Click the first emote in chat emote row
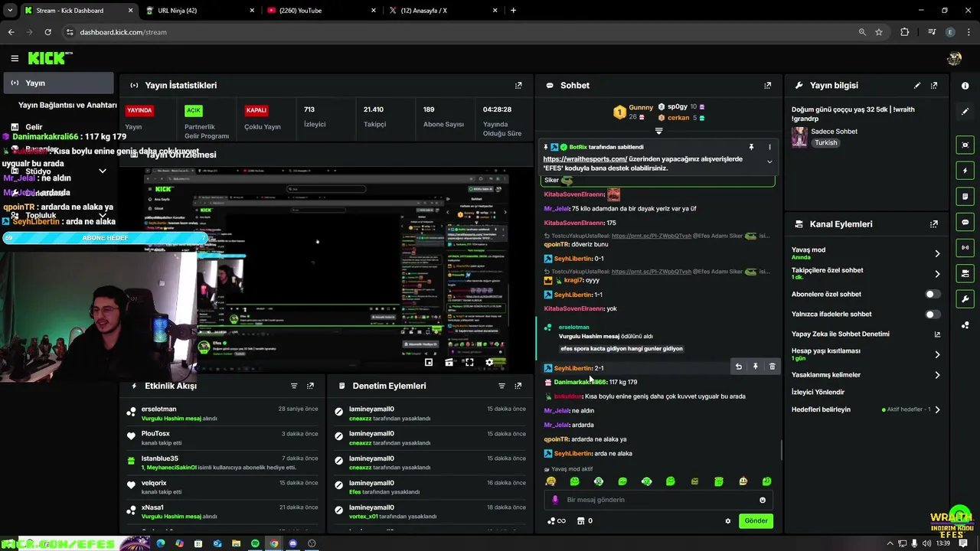 click(550, 481)
